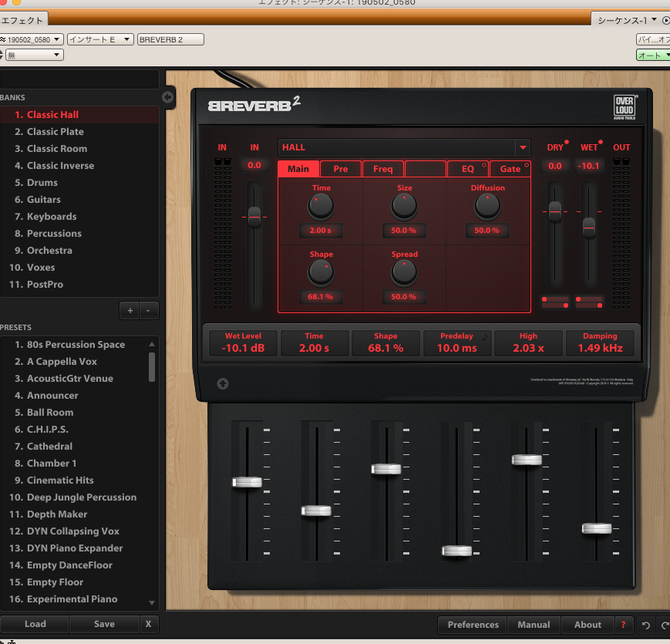Open the バイ...オフ bypass dropdown
Image resolution: width=670 pixels, height=644 pixels.
pos(653,39)
